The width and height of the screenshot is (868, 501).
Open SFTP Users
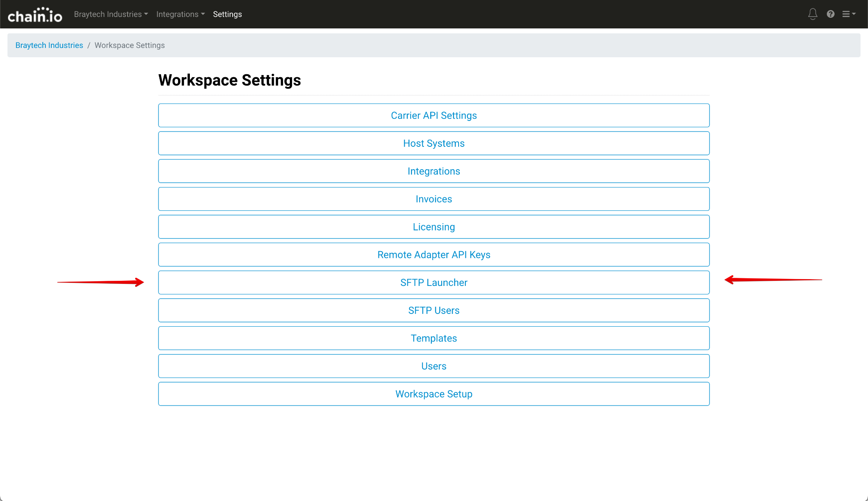pyautogui.click(x=434, y=311)
